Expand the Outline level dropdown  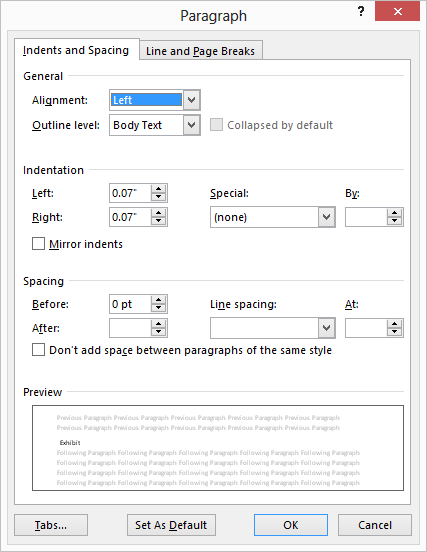pyautogui.click(x=191, y=125)
